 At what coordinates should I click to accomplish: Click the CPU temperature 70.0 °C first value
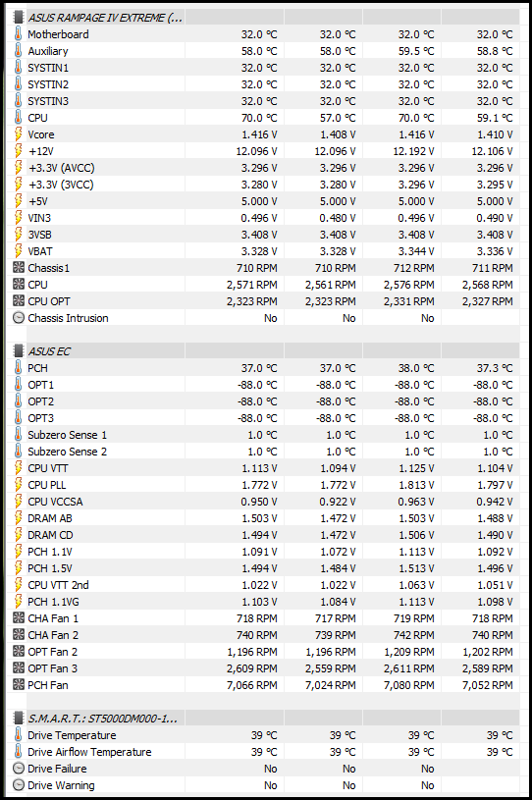[259, 118]
